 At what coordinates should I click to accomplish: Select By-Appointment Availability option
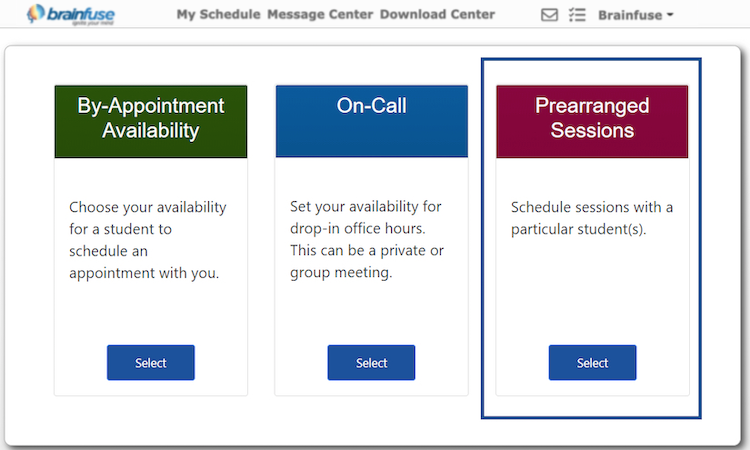tap(151, 363)
